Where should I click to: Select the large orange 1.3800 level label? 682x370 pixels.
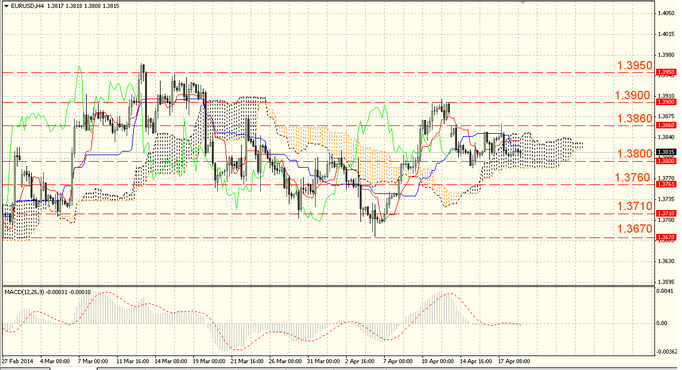[x=635, y=153]
